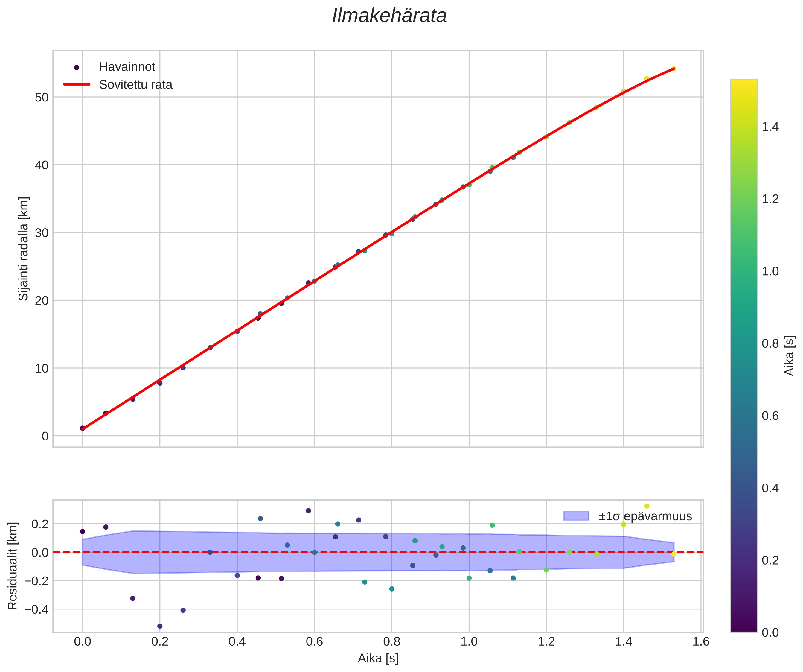Click the vertical viridis colorbar
Image resolution: width=803 pixels, height=672 pixels.
click(x=743, y=356)
